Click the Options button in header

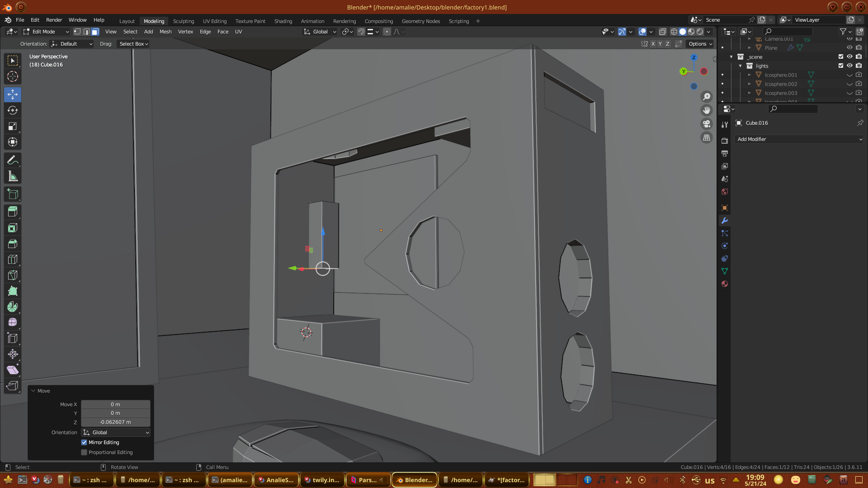tap(700, 44)
